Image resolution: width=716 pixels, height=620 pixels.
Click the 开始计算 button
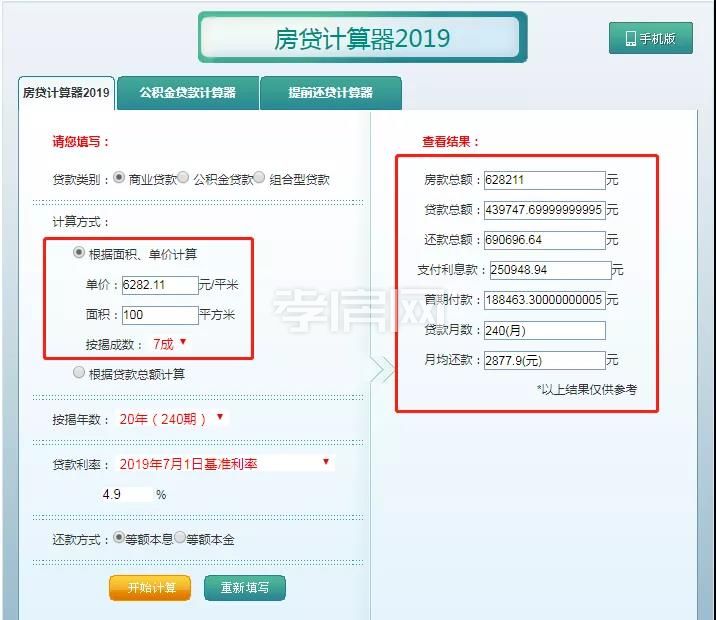[x=150, y=588]
